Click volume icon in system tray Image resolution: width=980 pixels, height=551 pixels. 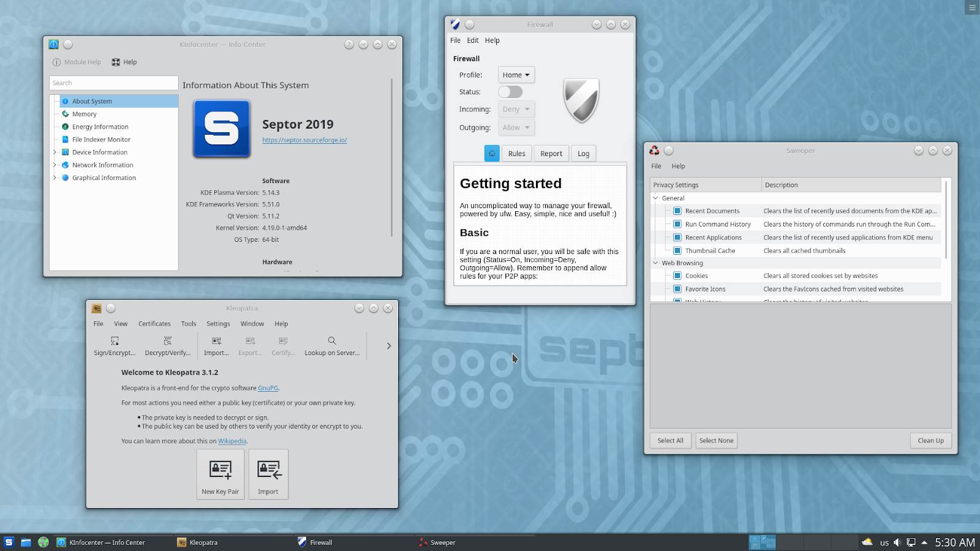tap(897, 542)
